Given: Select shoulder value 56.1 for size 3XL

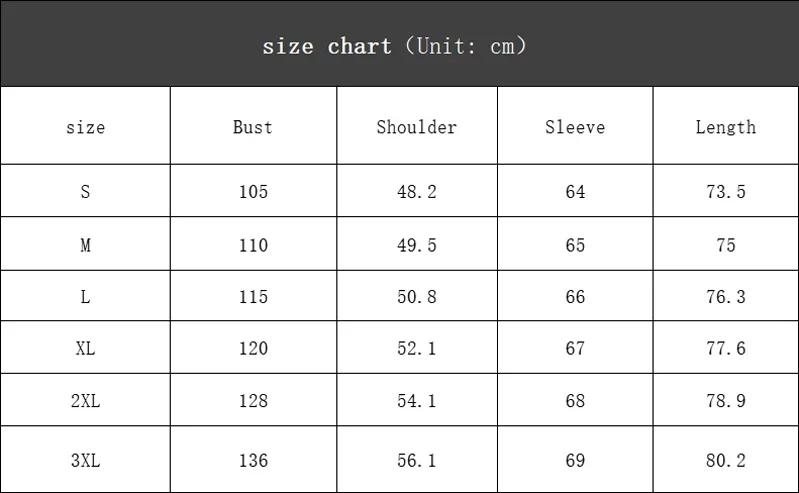Looking at the screenshot, I should click(417, 461).
